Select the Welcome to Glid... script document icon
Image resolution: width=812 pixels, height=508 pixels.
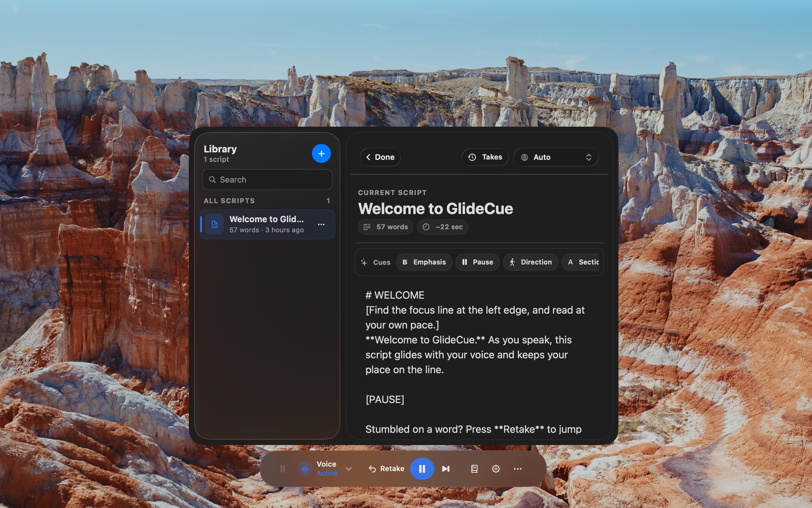click(214, 224)
